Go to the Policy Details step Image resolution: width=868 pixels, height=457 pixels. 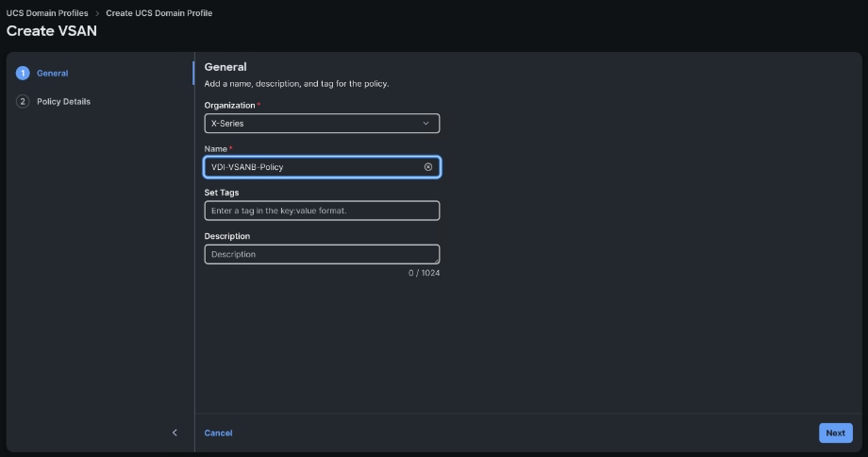point(63,101)
